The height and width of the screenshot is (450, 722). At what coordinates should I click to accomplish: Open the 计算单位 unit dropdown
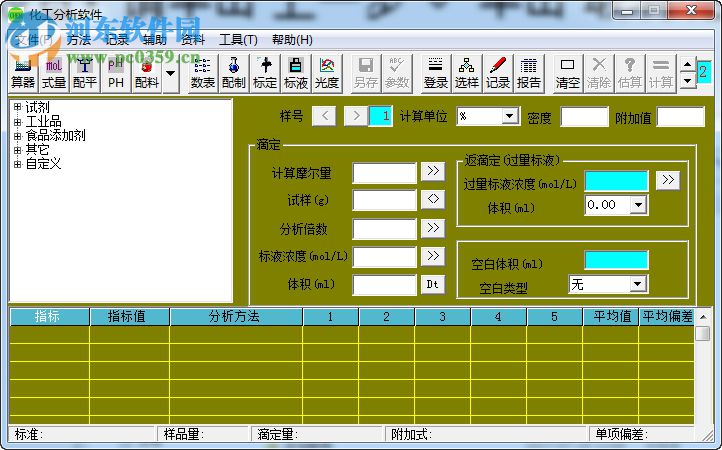(x=510, y=116)
